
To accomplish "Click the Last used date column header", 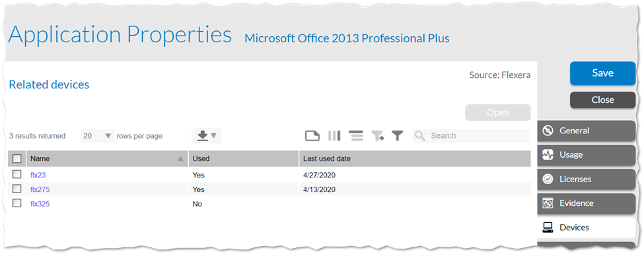I will [x=415, y=158].
